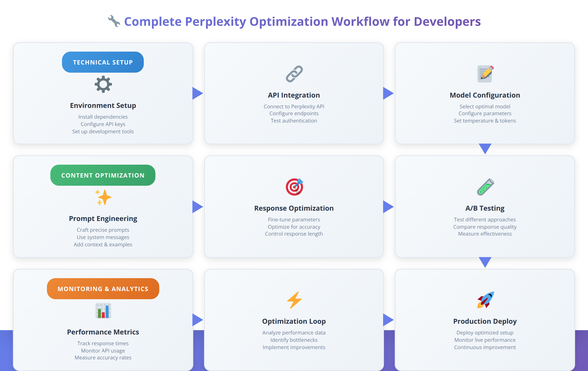Select the Environment Setup heading
Viewport: 588px width, 371px height.
tap(103, 105)
